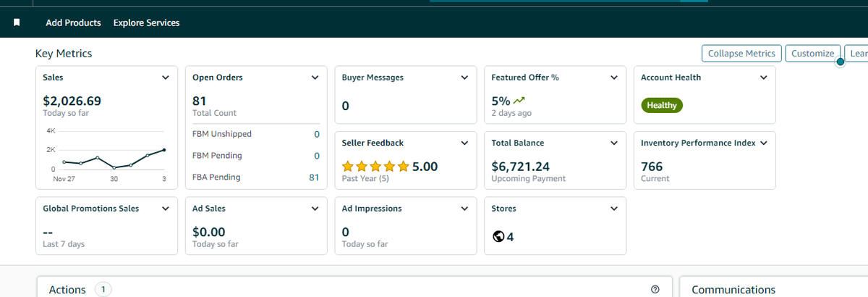Expand the Stores card chevron
This screenshot has height=297, width=868.
pos(614,209)
